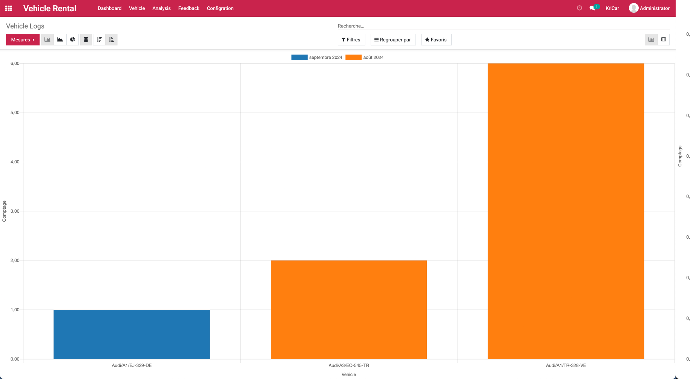The image size is (690, 379).
Task: Open the Administrator user menu
Action: tap(650, 8)
